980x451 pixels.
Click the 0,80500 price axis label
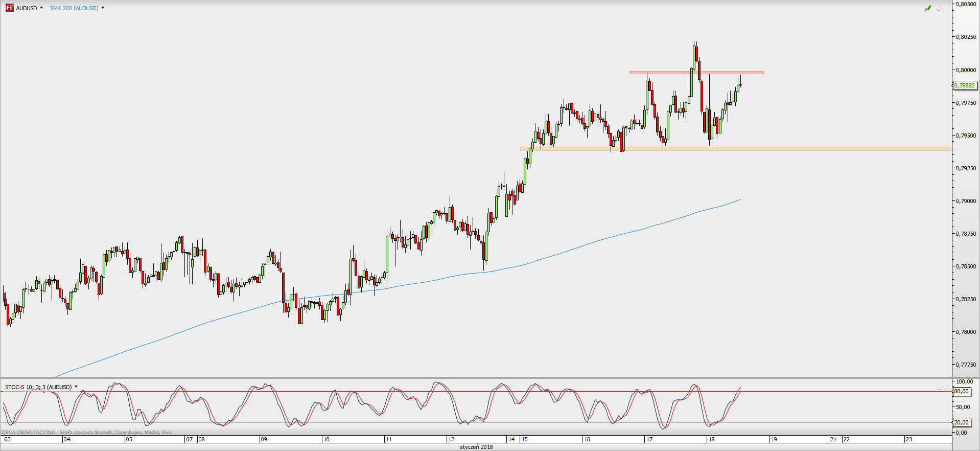(966, 4)
